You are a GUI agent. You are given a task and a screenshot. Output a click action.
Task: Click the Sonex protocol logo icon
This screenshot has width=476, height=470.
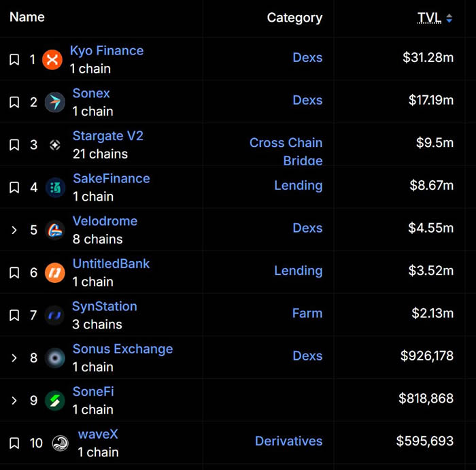[55, 103]
